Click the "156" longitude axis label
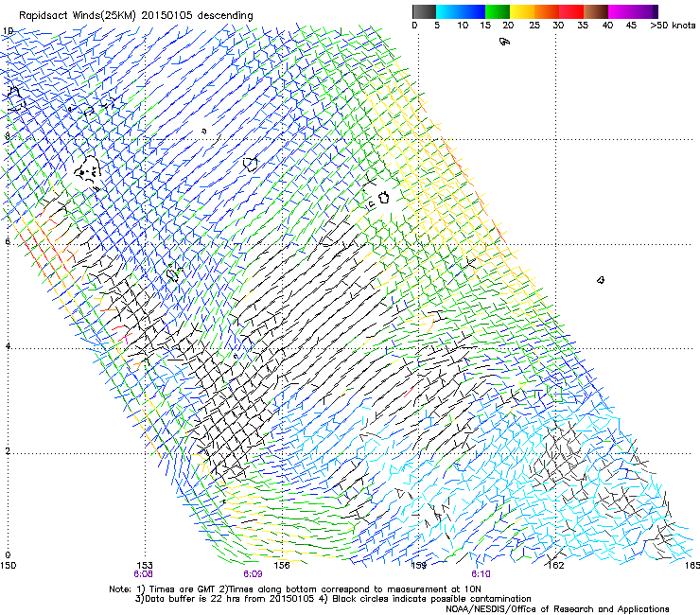The height and width of the screenshot is (615, 700). coord(282,566)
